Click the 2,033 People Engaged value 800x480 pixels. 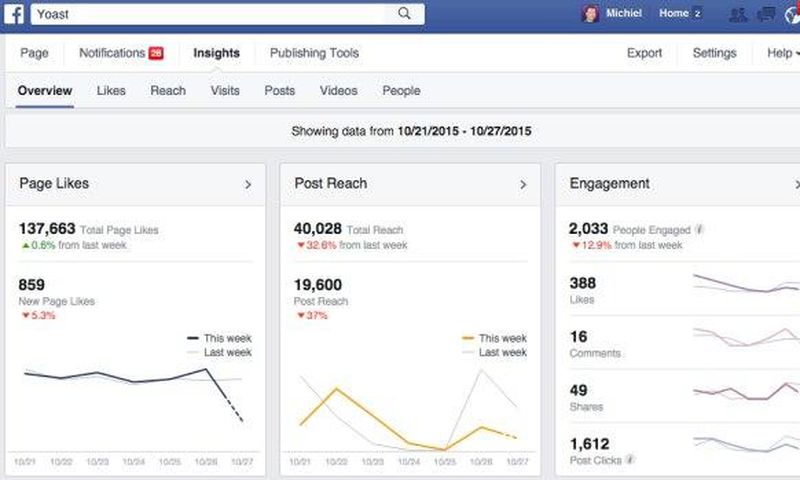pyautogui.click(x=588, y=229)
